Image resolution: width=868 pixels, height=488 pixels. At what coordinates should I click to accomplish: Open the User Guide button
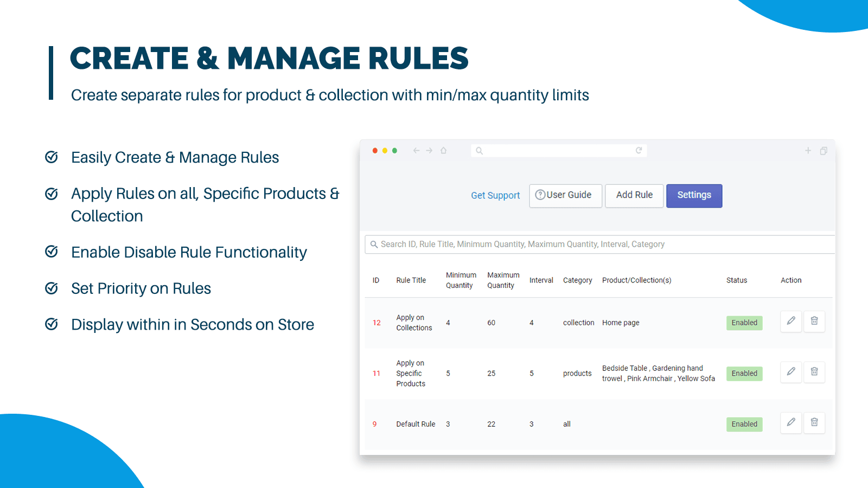(x=565, y=196)
